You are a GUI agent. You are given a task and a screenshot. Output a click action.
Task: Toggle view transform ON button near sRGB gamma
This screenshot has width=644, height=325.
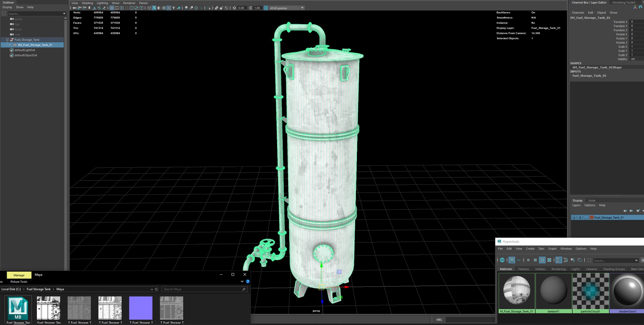[266, 8]
